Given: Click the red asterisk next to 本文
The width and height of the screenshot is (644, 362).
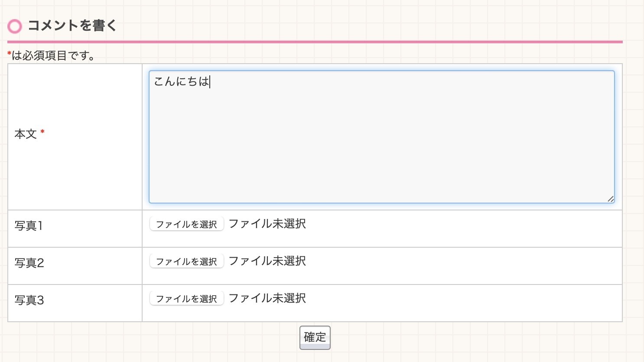Looking at the screenshot, I should pyautogui.click(x=42, y=132).
